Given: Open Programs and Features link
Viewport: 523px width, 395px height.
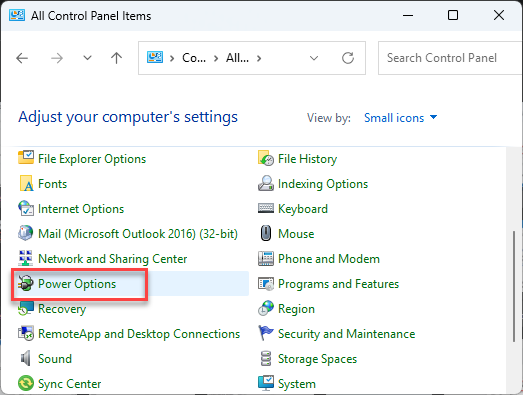Looking at the screenshot, I should tap(339, 284).
